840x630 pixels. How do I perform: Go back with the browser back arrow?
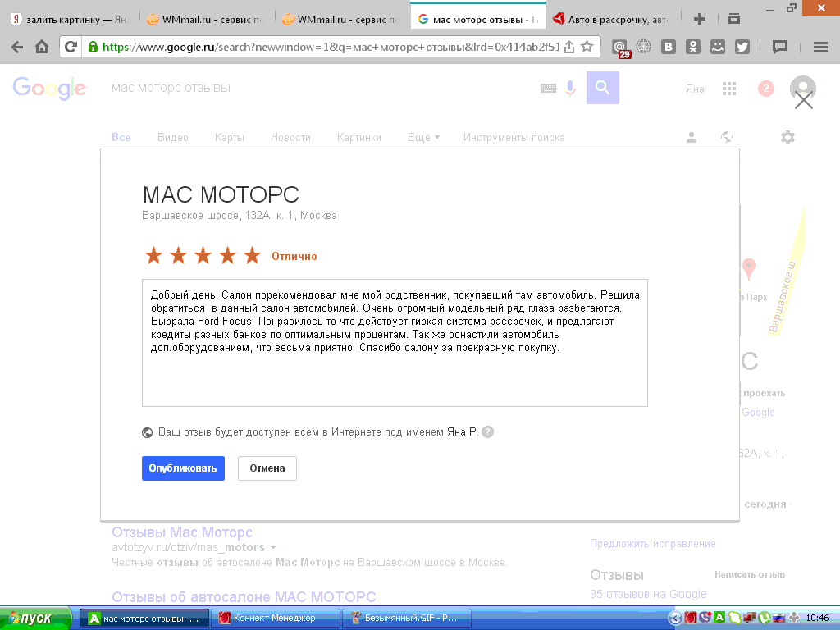(x=17, y=47)
